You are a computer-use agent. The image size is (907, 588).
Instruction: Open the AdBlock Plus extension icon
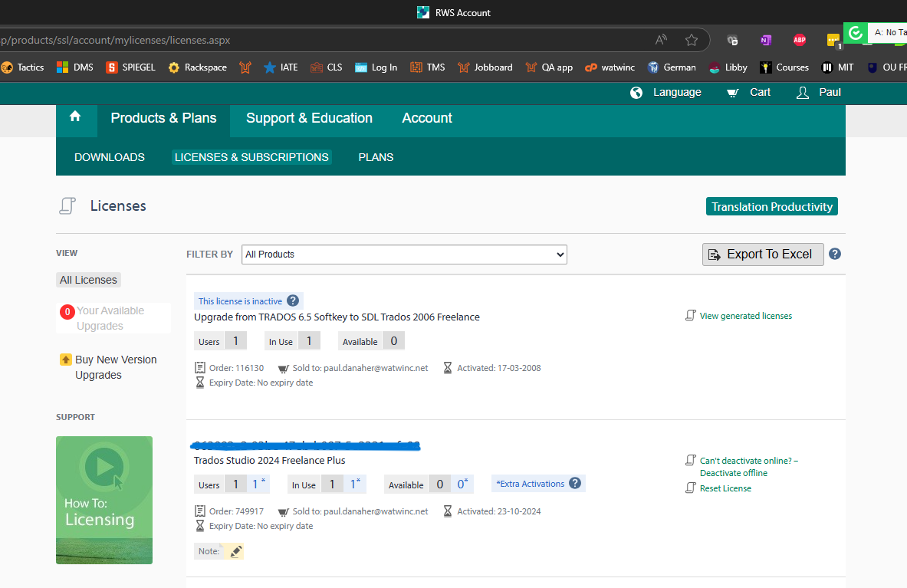click(800, 40)
